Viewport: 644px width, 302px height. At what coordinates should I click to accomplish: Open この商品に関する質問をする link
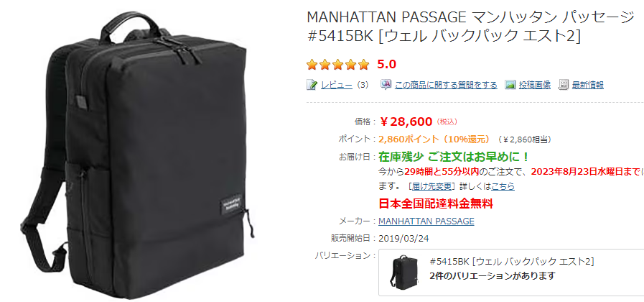(x=446, y=85)
